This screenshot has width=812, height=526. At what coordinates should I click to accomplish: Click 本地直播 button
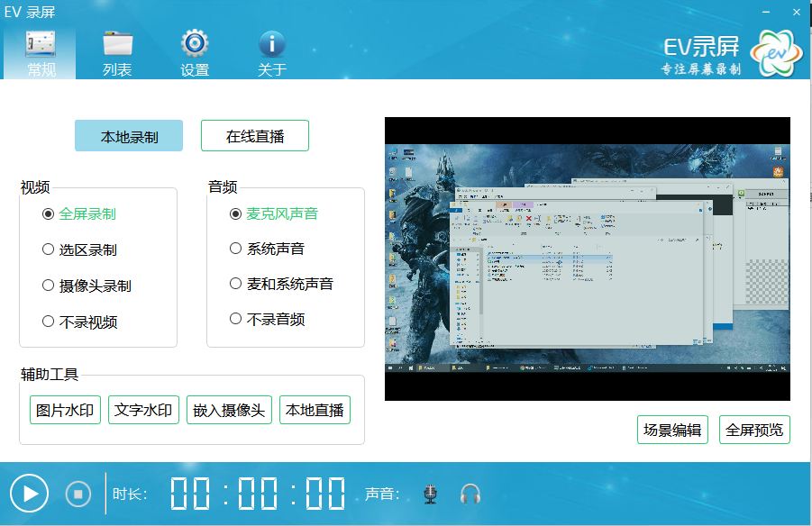315,410
